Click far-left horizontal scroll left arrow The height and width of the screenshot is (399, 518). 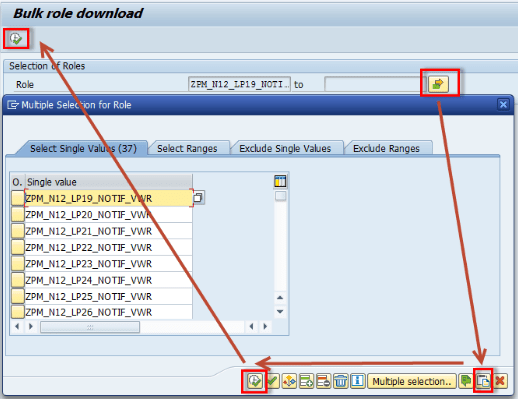coord(17,326)
